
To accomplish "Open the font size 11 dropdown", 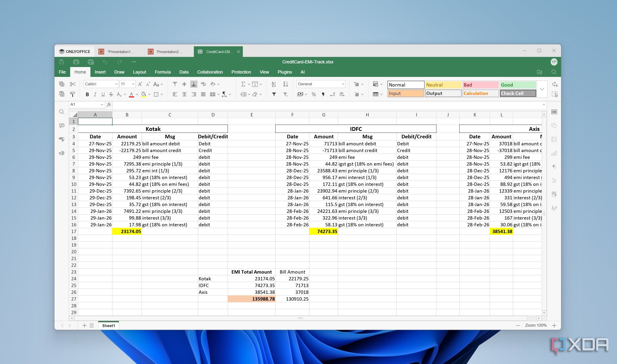I will click(x=133, y=84).
